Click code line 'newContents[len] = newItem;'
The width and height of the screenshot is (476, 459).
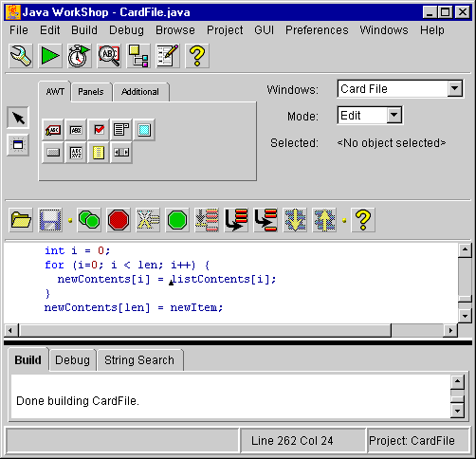(134, 307)
